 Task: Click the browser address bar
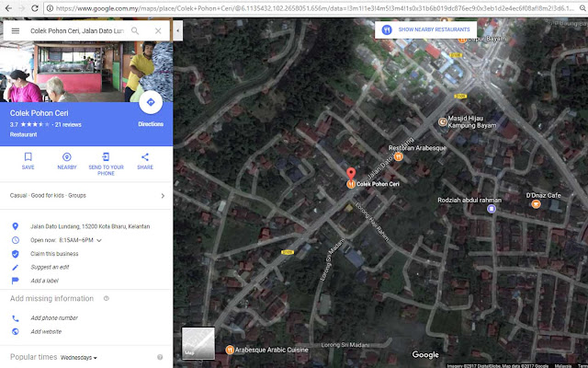315,8
